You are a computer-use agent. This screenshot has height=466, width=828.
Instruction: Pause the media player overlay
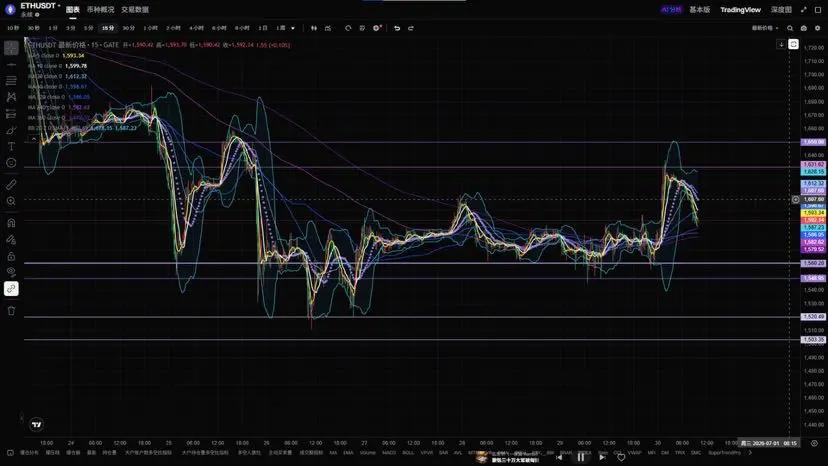pyautogui.click(x=581, y=457)
